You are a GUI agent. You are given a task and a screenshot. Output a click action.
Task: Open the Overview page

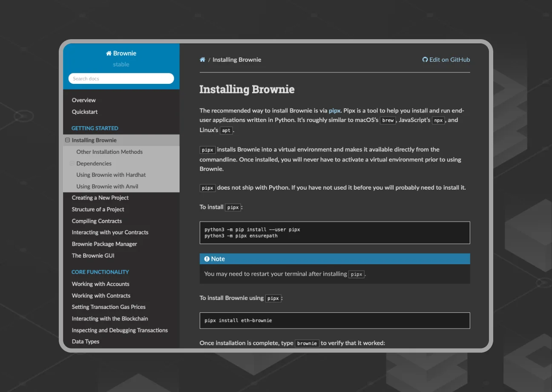coord(84,100)
